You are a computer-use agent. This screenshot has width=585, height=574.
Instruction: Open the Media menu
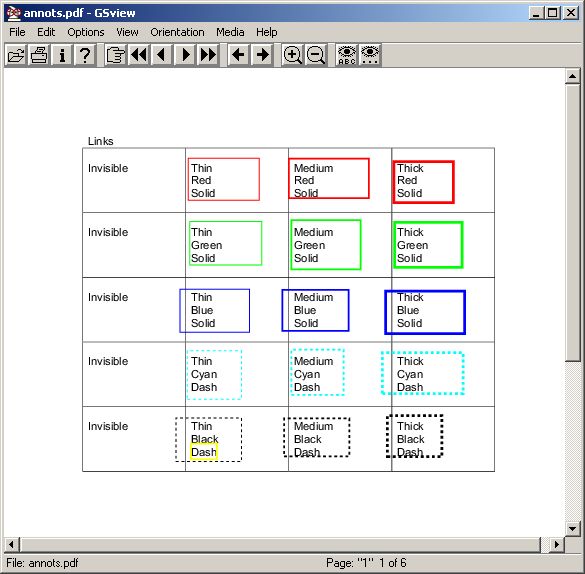(230, 32)
